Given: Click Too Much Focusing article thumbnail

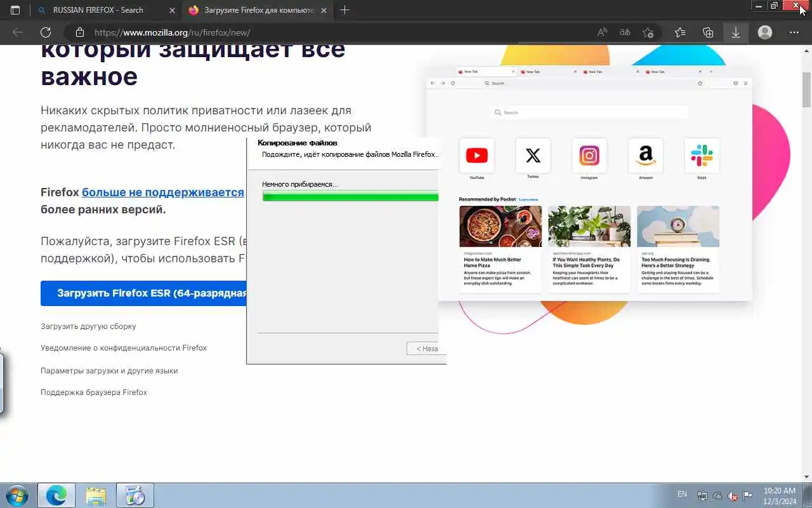Looking at the screenshot, I should tap(678, 226).
